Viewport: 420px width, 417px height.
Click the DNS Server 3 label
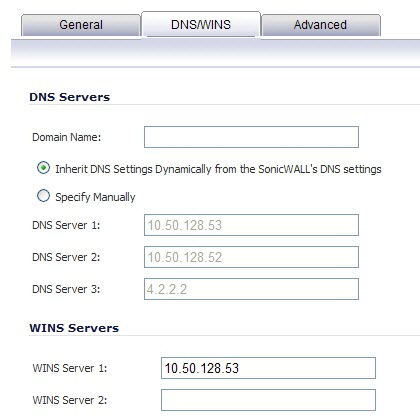(66, 289)
